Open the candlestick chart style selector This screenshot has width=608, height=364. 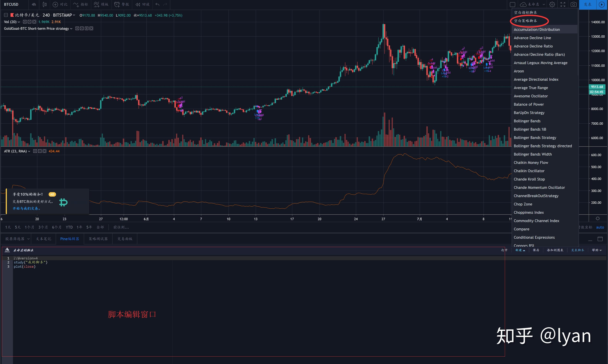[x=45, y=4]
